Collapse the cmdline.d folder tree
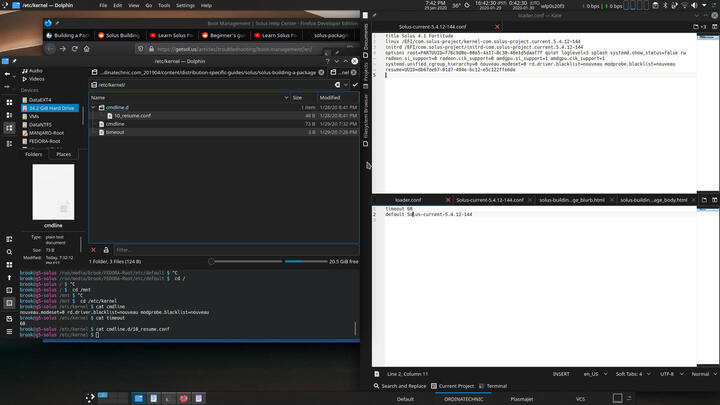The width and height of the screenshot is (720, 405). click(94, 107)
